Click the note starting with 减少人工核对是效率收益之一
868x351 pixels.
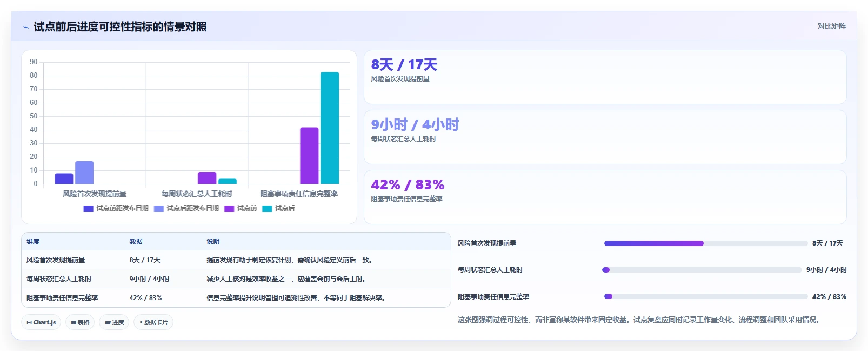tap(287, 279)
